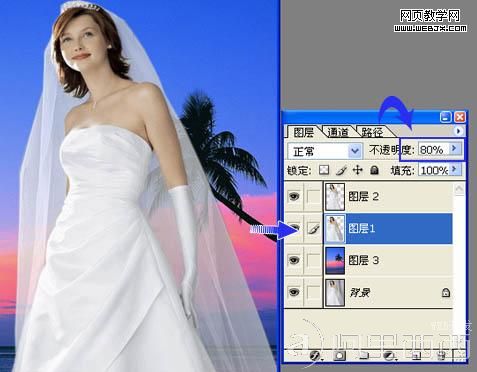The width and height of the screenshot is (477, 372).
Task: Add a layer style from panel bottom
Action: point(315,355)
